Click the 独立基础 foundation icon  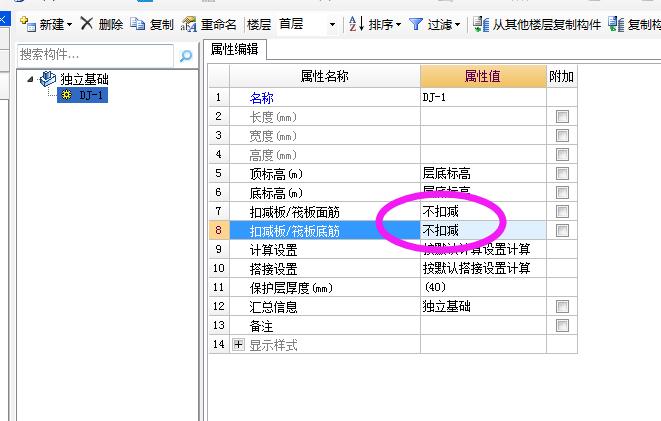pos(48,78)
